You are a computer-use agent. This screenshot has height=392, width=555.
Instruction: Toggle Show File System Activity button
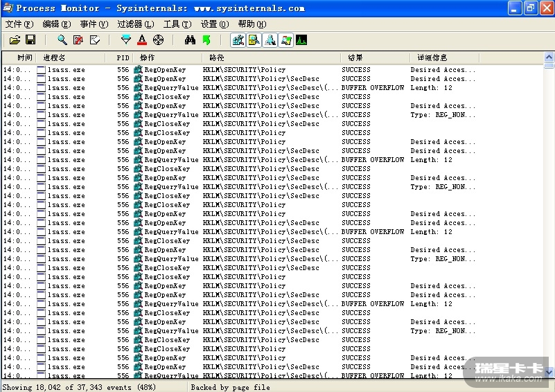coord(254,40)
